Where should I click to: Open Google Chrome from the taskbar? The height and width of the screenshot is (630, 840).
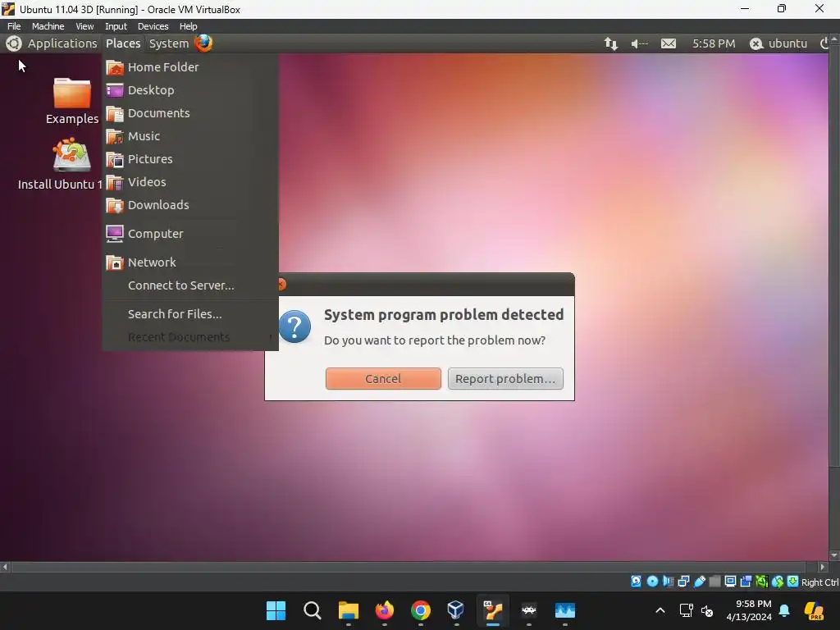421,610
